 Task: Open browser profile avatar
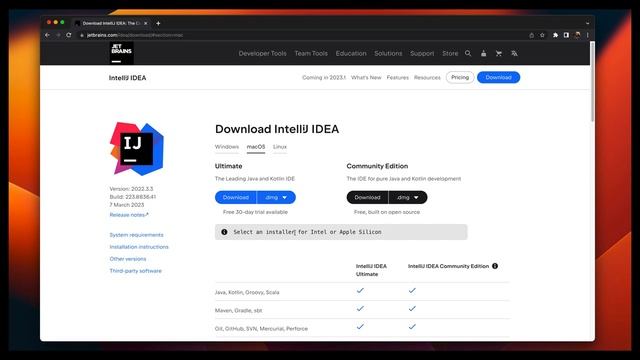coord(577,35)
